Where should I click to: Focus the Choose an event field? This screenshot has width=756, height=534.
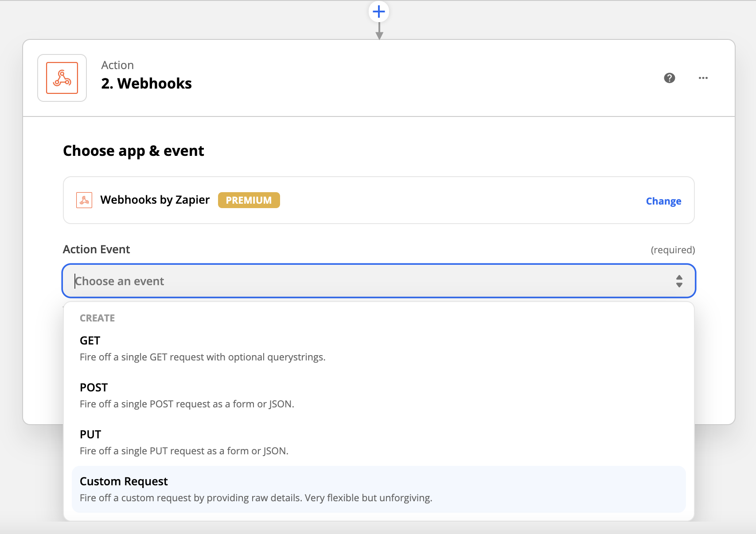click(x=379, y=281)
